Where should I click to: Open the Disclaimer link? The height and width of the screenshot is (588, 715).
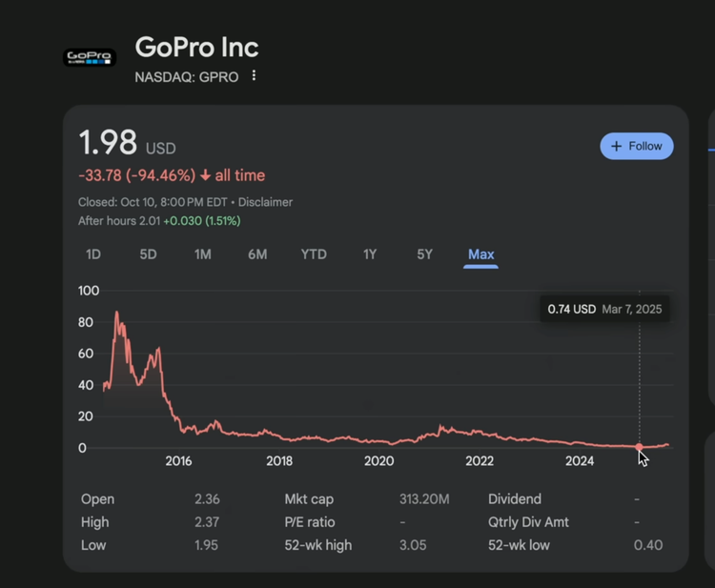coord(265,202)
